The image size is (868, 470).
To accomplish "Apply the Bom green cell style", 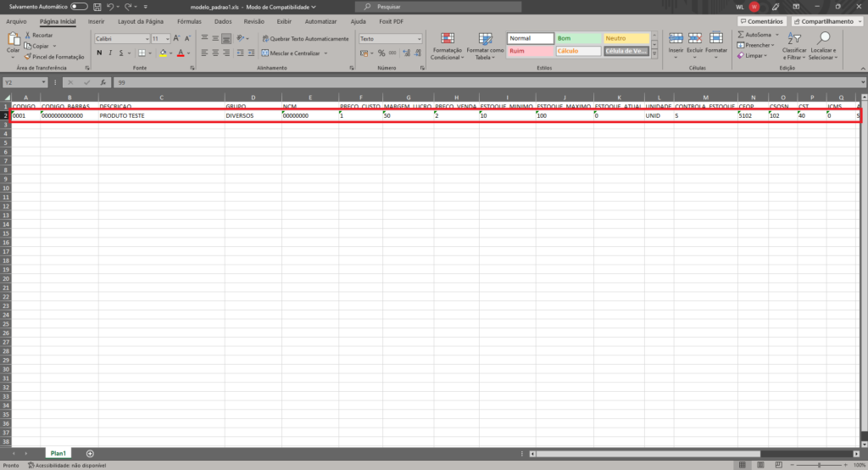I will 576,38.
